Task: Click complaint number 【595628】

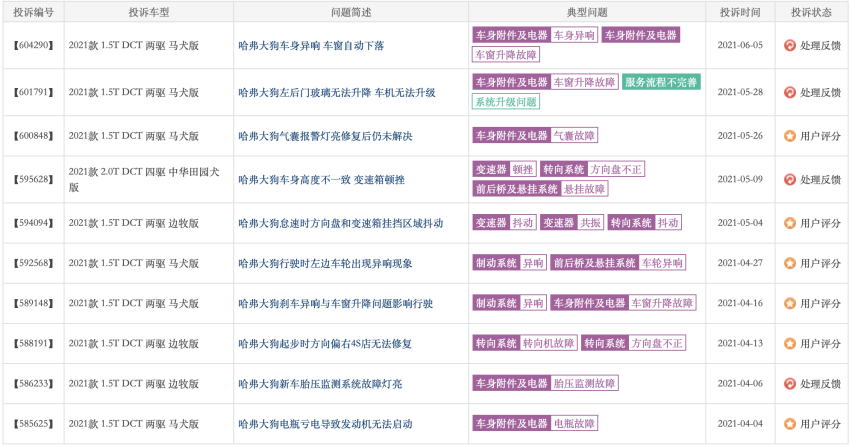Action: tap(34, 180)
